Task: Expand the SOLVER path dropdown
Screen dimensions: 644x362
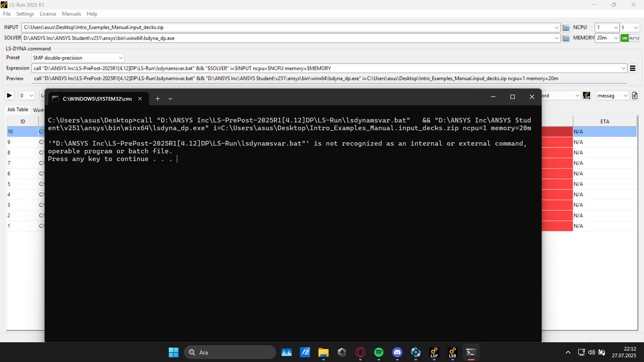Action: coord(557,38)
